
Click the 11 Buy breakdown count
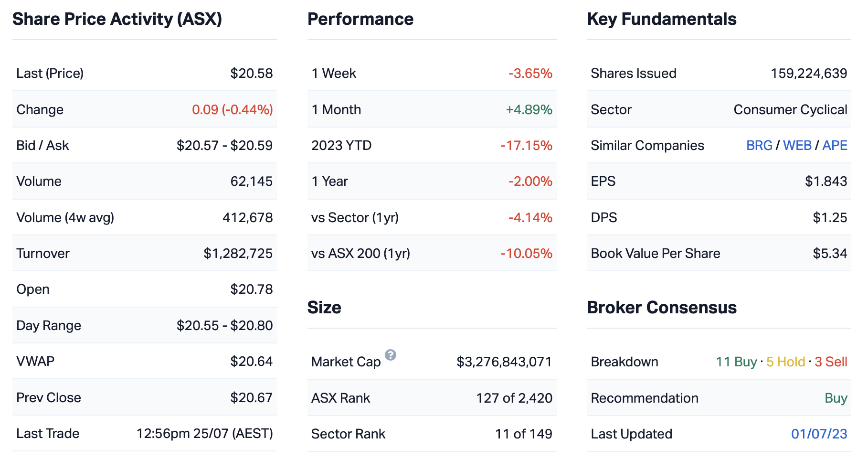pos(736,362)
